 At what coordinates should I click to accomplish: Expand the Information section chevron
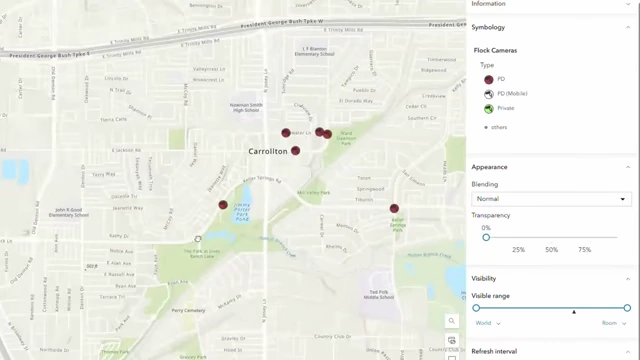(628, 4)
